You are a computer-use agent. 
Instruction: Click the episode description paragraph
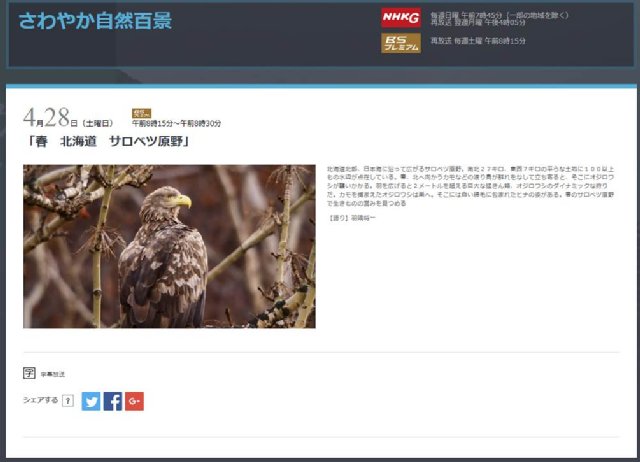coord(470,186)
